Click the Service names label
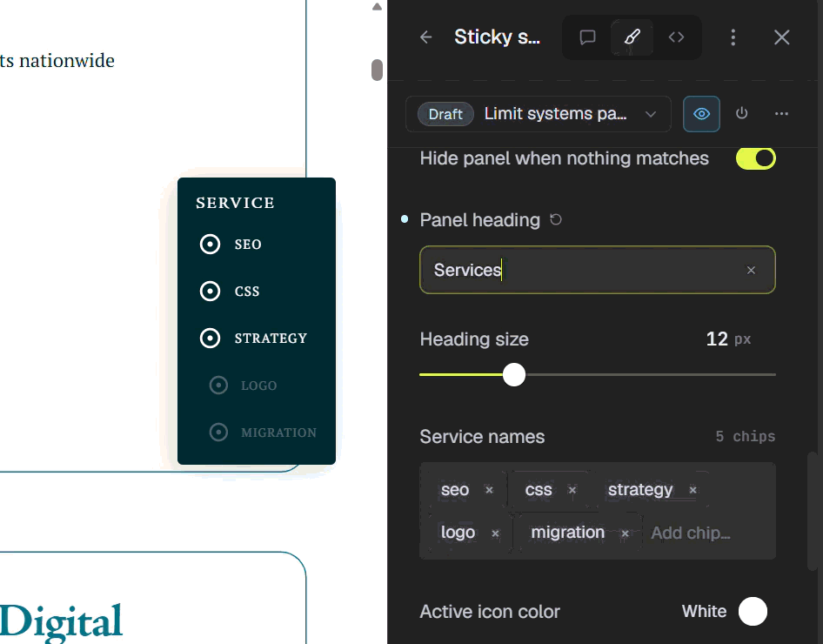 tap(482, 437)
